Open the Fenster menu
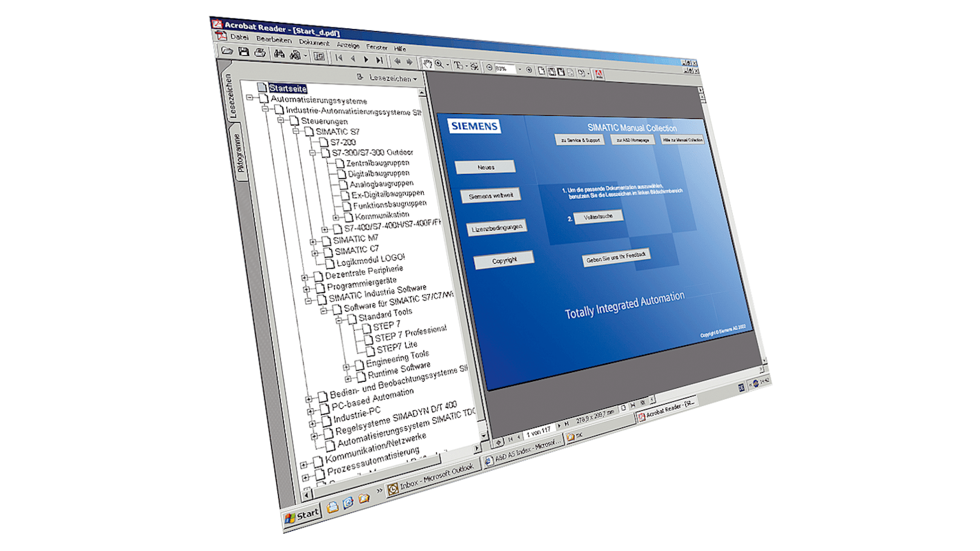The width and height of the screenshot is (980, 551). coord(377,47)
